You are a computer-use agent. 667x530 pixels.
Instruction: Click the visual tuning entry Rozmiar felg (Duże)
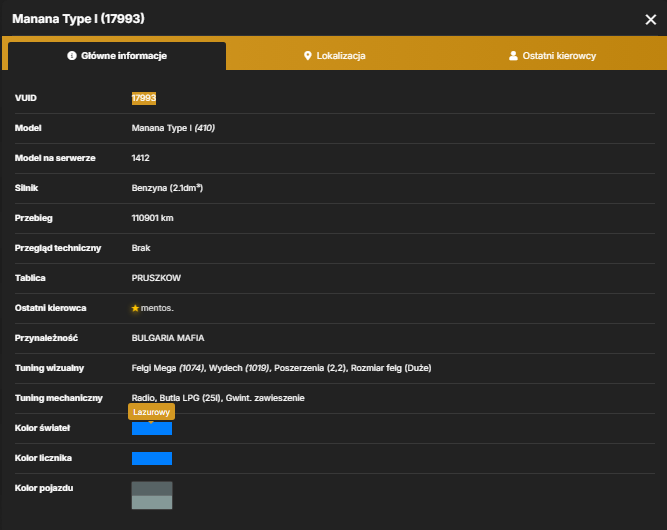(x=391, y=368)
